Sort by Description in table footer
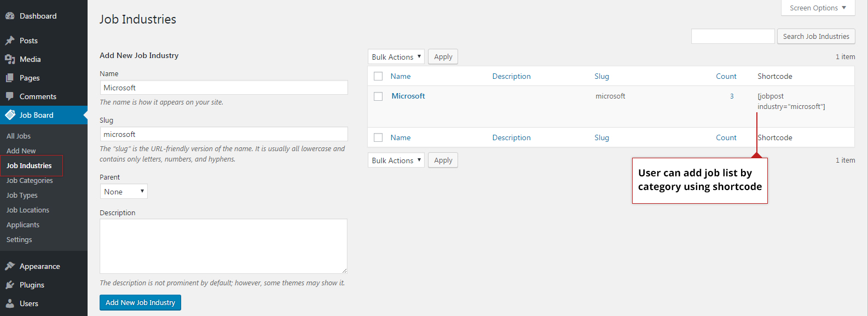The image size is (868, 316). click(x=511, y=137)
